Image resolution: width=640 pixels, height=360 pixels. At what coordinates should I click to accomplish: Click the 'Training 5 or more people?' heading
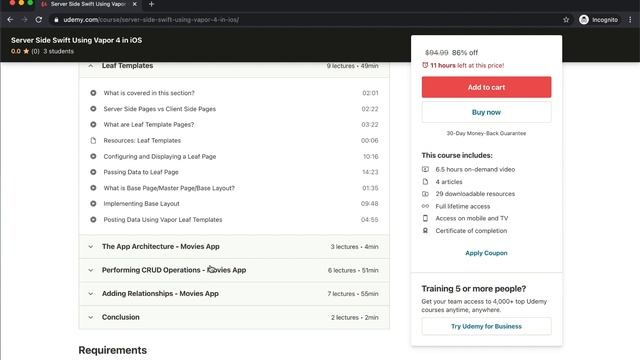tap(474, 289)
